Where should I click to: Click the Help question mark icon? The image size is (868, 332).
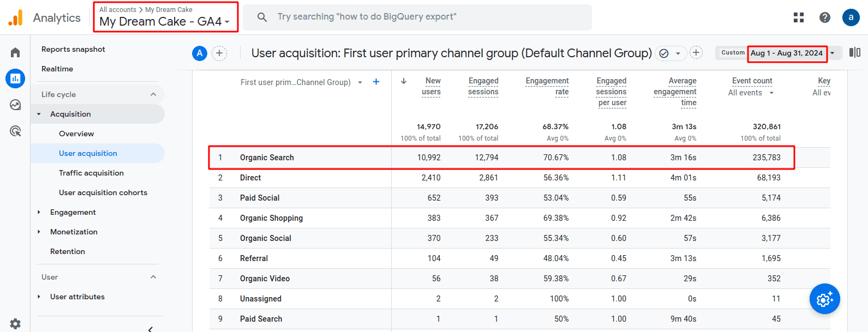825,17
